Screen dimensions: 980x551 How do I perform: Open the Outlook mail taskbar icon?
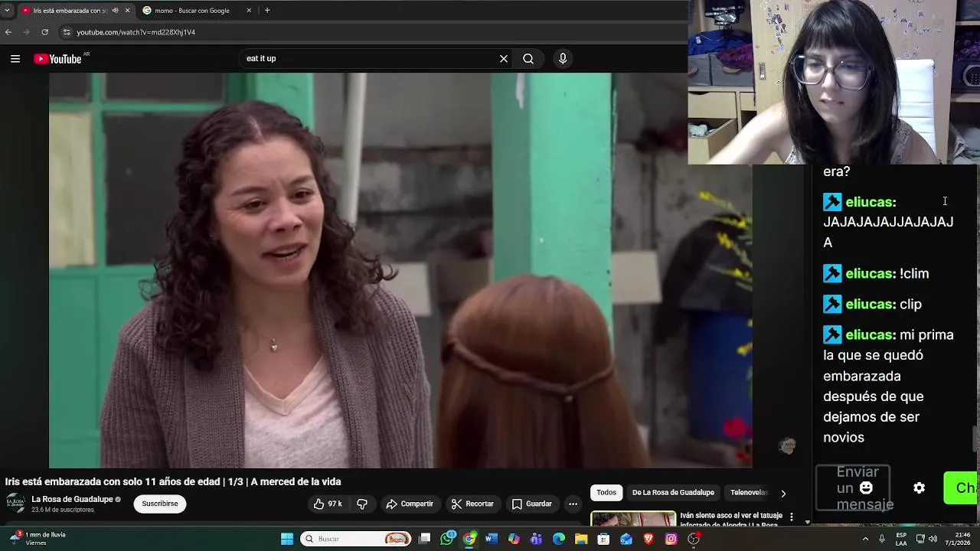click(x=626, y=539)
